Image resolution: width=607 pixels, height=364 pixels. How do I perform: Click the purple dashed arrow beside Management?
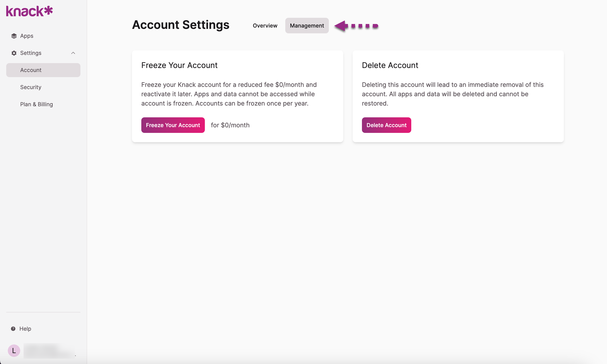tap(356, 26)
